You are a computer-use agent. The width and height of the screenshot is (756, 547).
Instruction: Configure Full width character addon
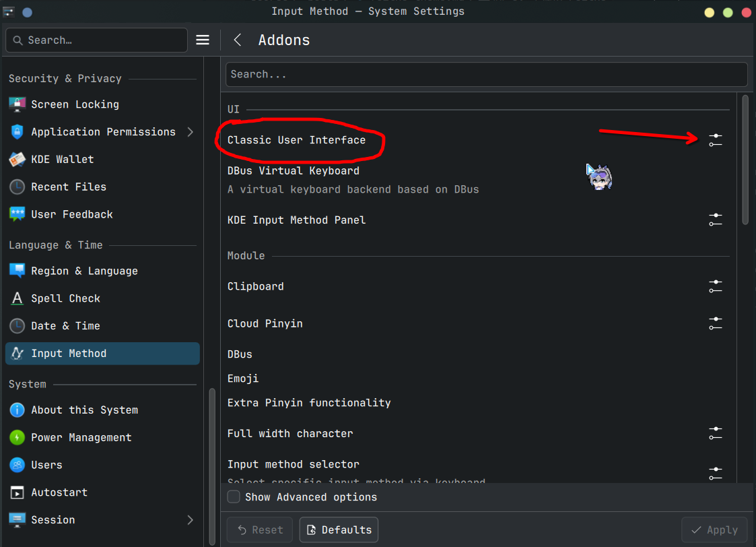pyautogui.click(x=715, y=433)
